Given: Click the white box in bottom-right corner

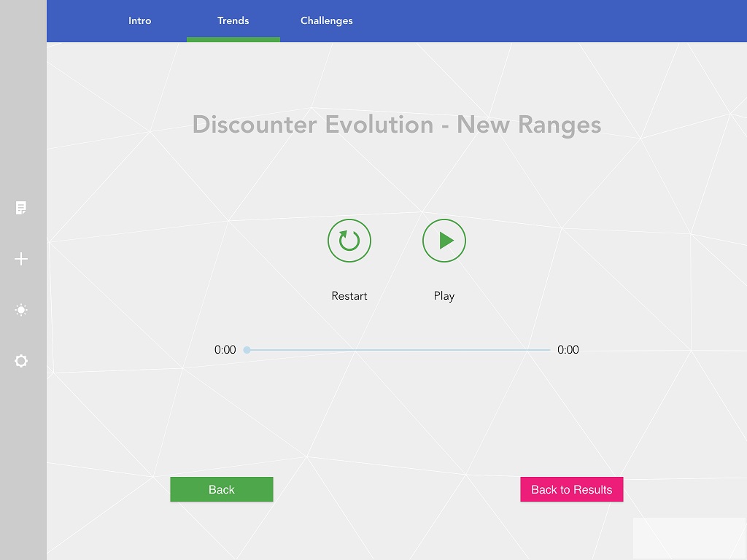Looking at the screenshot, I should [689, 538].
